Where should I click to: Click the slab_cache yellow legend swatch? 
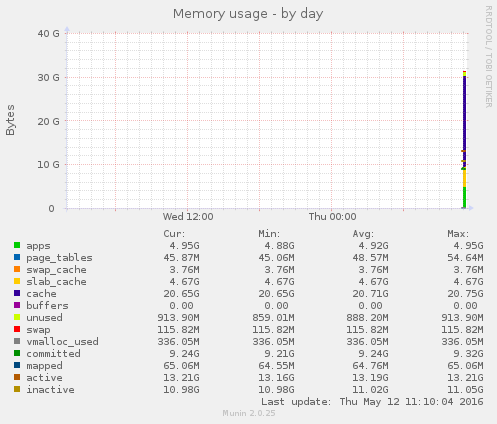(17, 281)
